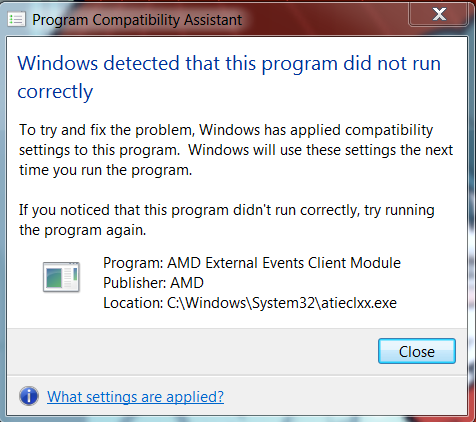Click the empty footer area right of the link
Image resolution: width=476 pixels, height=422 pixels.
coord(345,397)
